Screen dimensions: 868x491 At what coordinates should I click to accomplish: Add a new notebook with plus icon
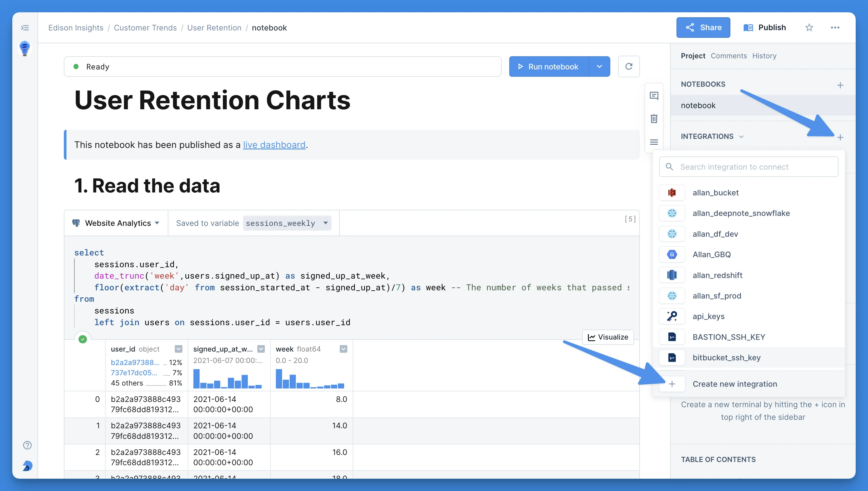pos(840,85)
